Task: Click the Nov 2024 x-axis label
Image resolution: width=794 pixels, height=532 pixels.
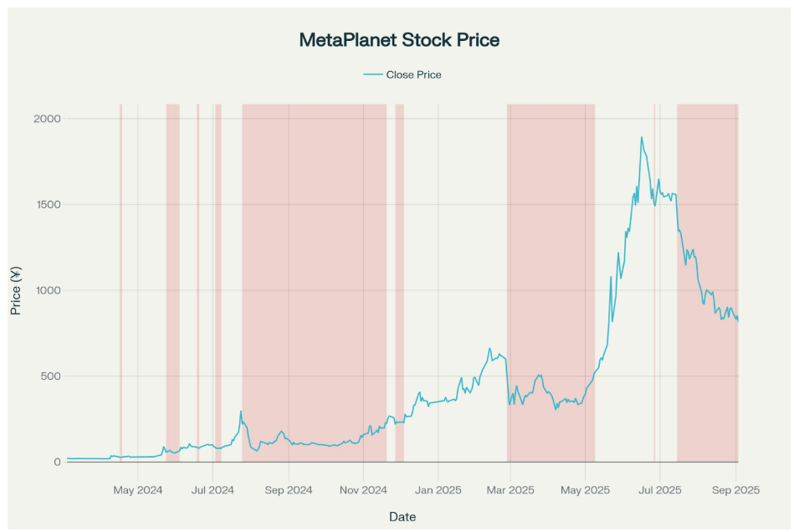Action: click(363, 490)
